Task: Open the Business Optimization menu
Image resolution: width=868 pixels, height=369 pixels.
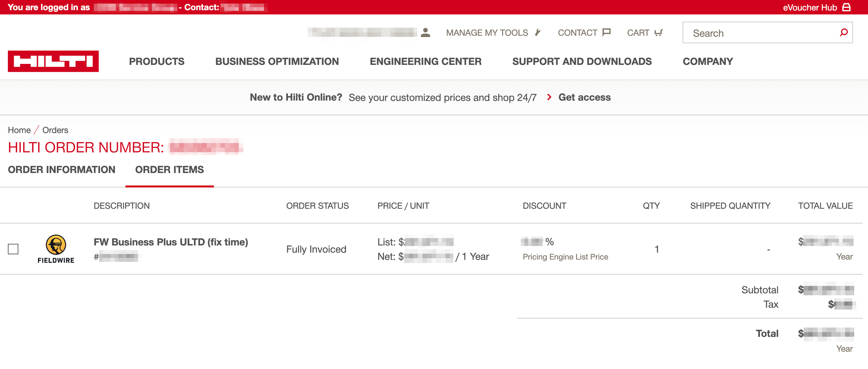Action: coord(277,61)
